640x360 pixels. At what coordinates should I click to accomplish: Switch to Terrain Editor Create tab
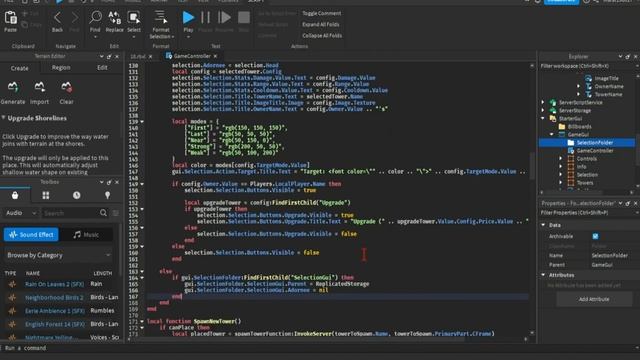click(20, 68)
